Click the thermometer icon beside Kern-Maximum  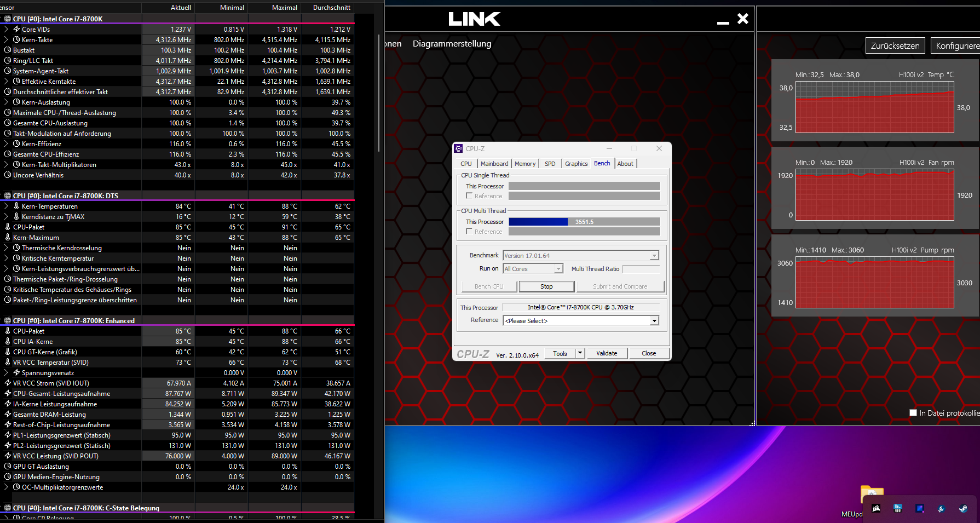(x=8, y=237)
